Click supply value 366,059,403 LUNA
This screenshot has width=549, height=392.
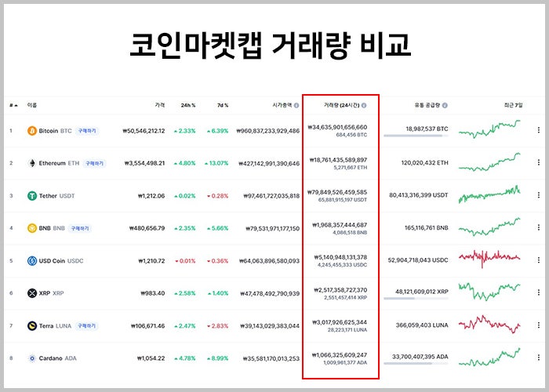(x=422, y=325)
